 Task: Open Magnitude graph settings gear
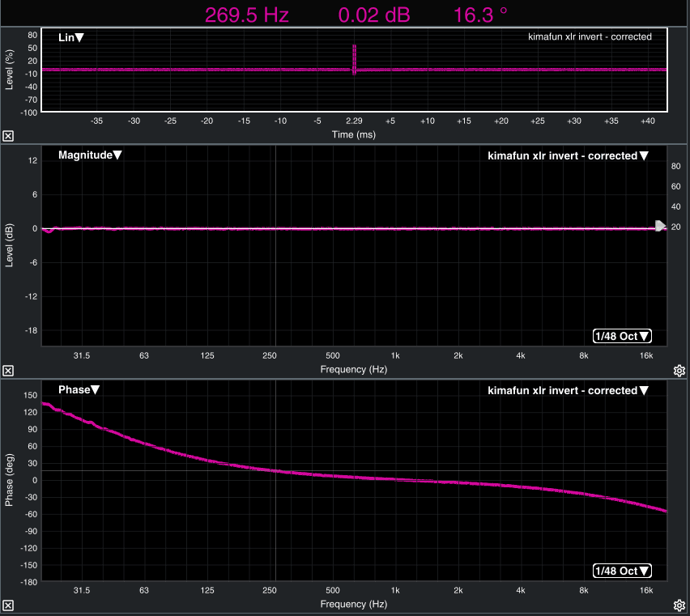tap(679, 371)
